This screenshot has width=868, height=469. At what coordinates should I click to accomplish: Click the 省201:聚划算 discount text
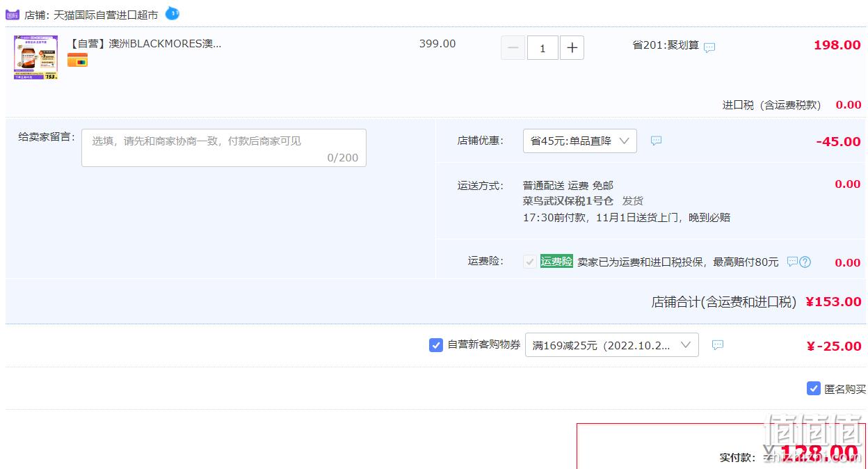coord(666,45)
